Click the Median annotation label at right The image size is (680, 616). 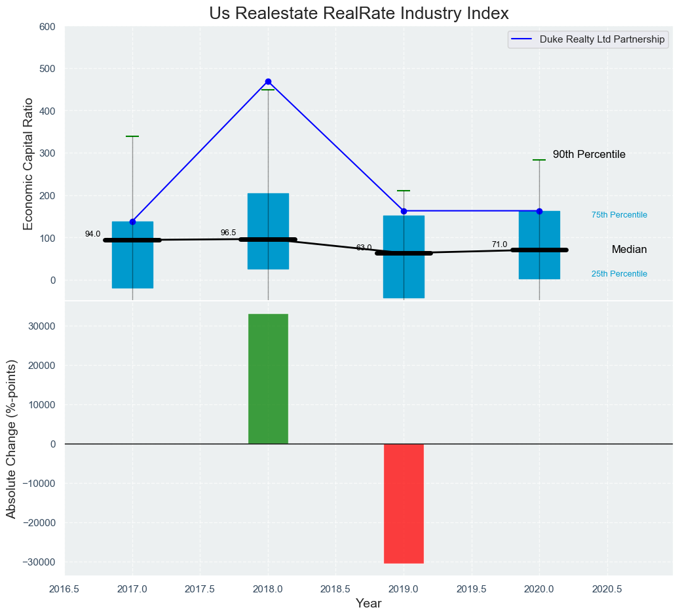click(629, 250)
